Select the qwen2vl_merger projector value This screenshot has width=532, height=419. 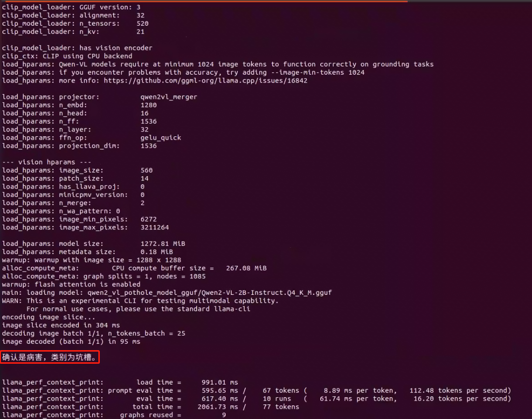point(169,97)
